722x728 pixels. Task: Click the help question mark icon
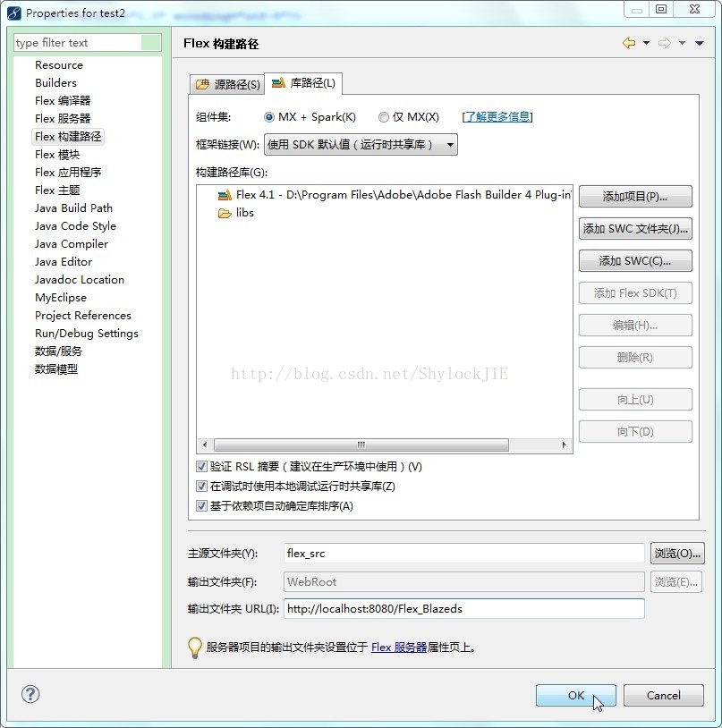[x=30, y=695]
